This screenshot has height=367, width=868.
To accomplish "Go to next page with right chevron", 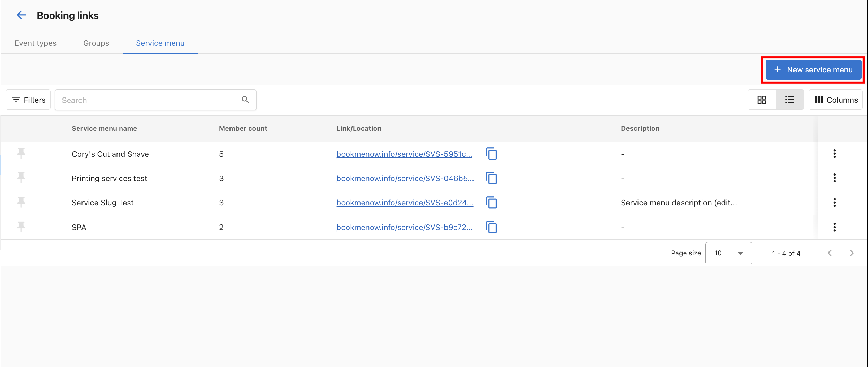I will pyautogui.click(x=852, y=253).
